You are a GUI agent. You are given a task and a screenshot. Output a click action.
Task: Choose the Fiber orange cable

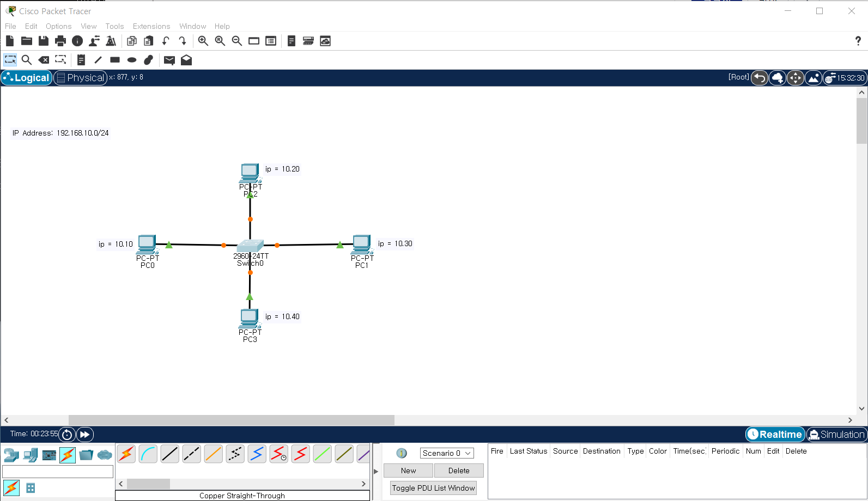click(214, 454)
